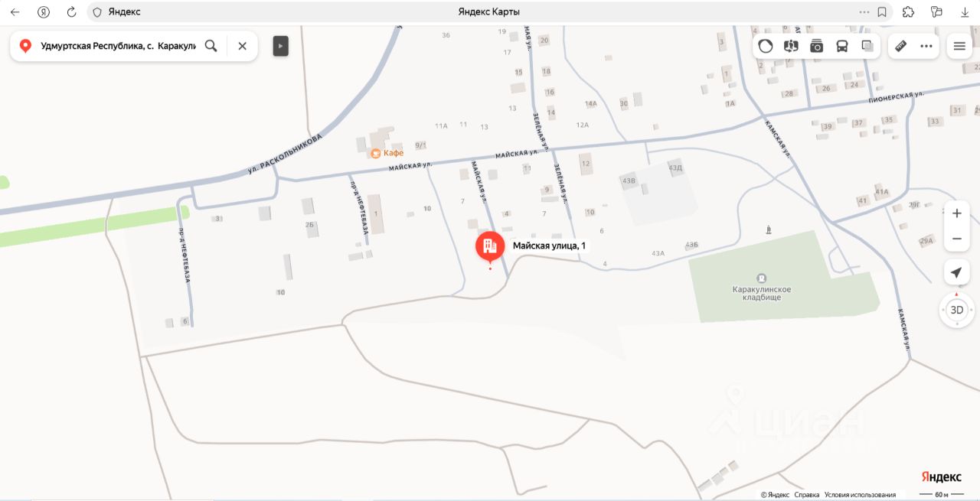Image resolution: width=980 pixels, height=501 pixels.
Task: Open Условия использования link
Action: [x=860, y=495]
